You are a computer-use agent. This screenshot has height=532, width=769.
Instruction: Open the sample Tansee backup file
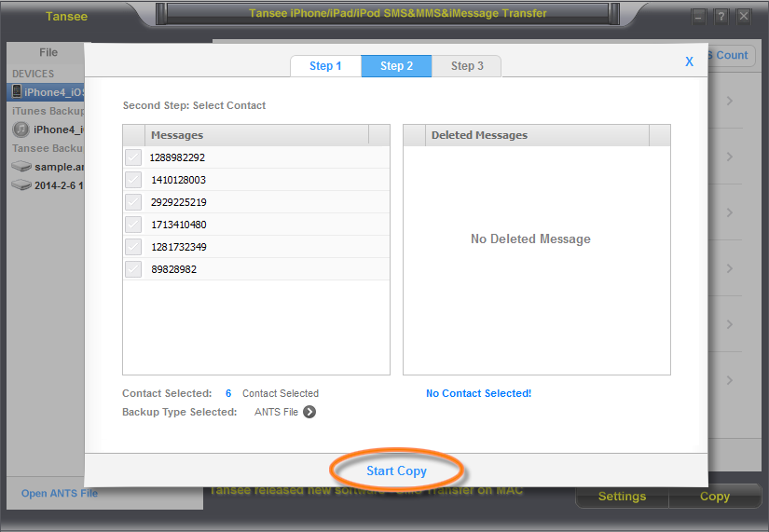click(x=48, y=167)
